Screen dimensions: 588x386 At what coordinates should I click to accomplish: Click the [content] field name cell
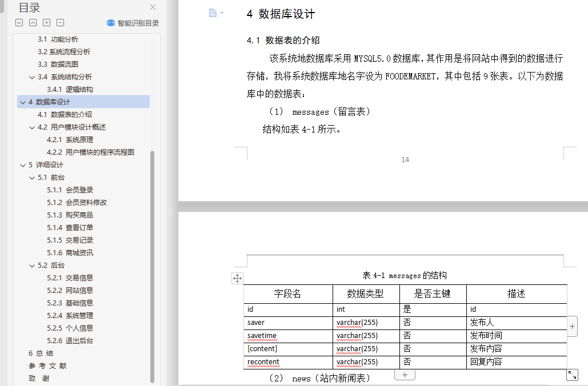(x=288, y=349)
